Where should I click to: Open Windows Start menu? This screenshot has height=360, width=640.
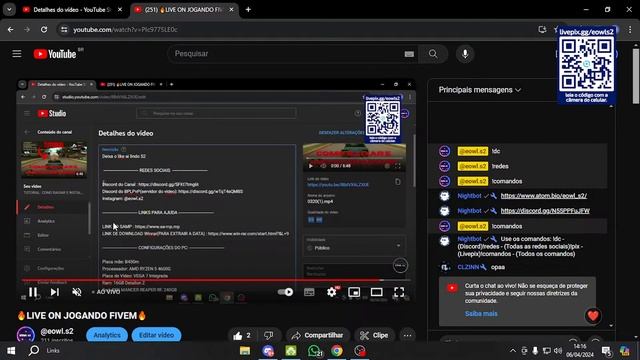pos(11,351)
